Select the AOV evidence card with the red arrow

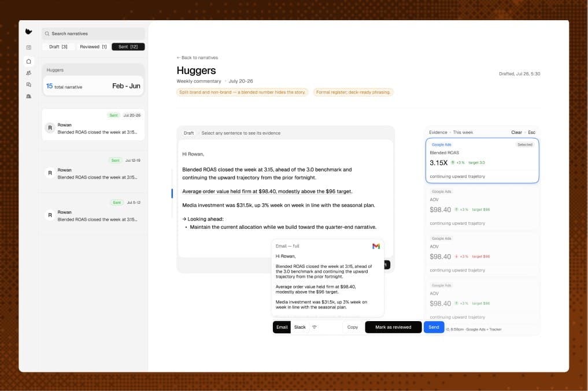[x=482, y=254]
